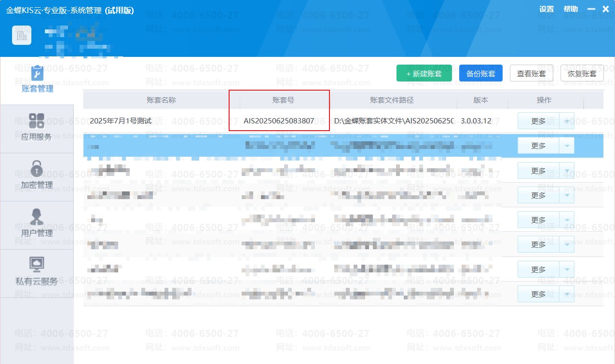
Task: Minimize the 金蝶KIS云 window
Action: [x=591, y=9]
